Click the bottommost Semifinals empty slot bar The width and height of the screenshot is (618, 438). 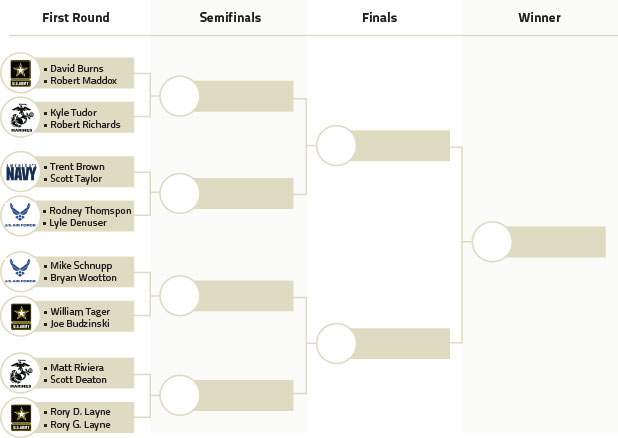tap(243, 395)
